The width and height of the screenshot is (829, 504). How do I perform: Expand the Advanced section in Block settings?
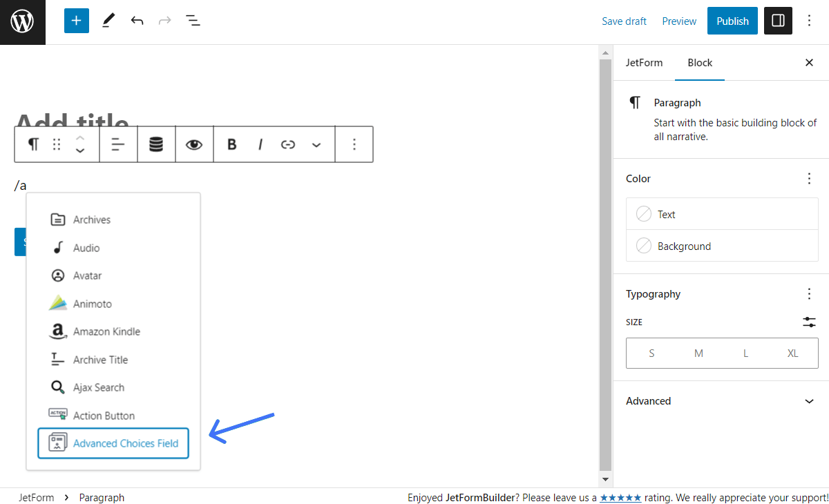click(x=722, y=400)
